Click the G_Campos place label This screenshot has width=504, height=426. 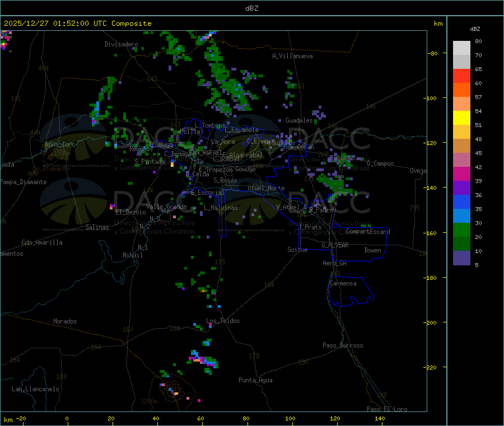(381, 163)
